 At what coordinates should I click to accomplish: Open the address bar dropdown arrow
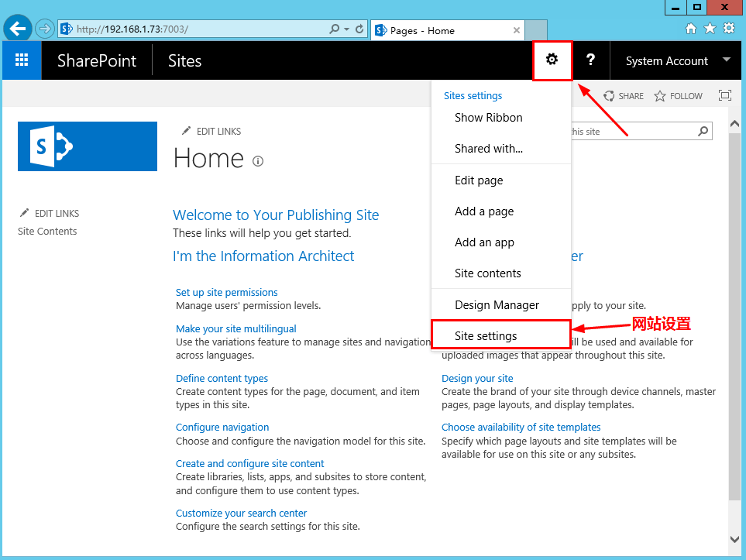347,29
